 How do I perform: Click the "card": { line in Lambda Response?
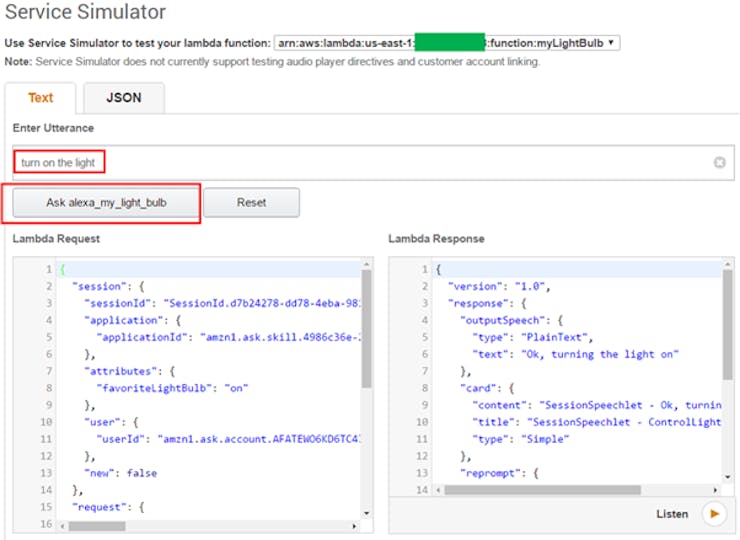click(487, 388)
